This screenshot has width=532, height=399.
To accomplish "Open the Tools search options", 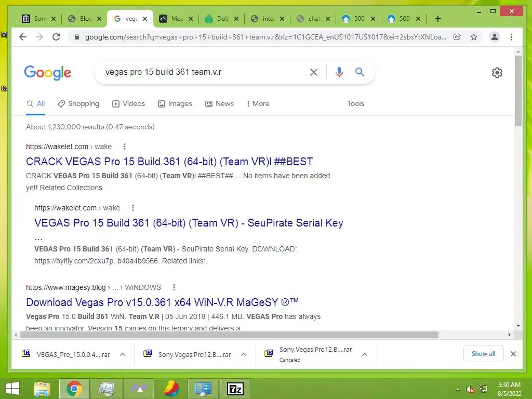I will pyautogui.click(x=355, y=103).
